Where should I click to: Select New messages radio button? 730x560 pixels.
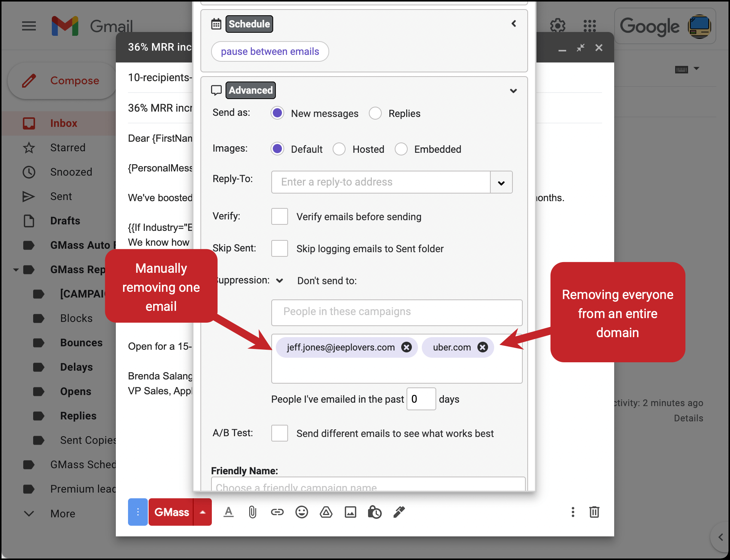pyautogui.click(x=277, y=113)
